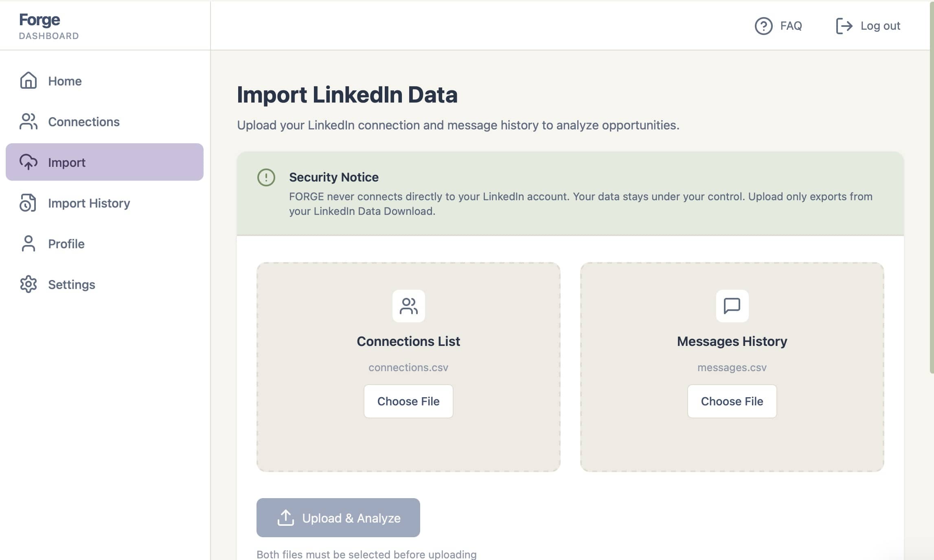Click the Messages History chat bubble icon
The height and width of the screenshot is (560, 934).
[732, 306]
